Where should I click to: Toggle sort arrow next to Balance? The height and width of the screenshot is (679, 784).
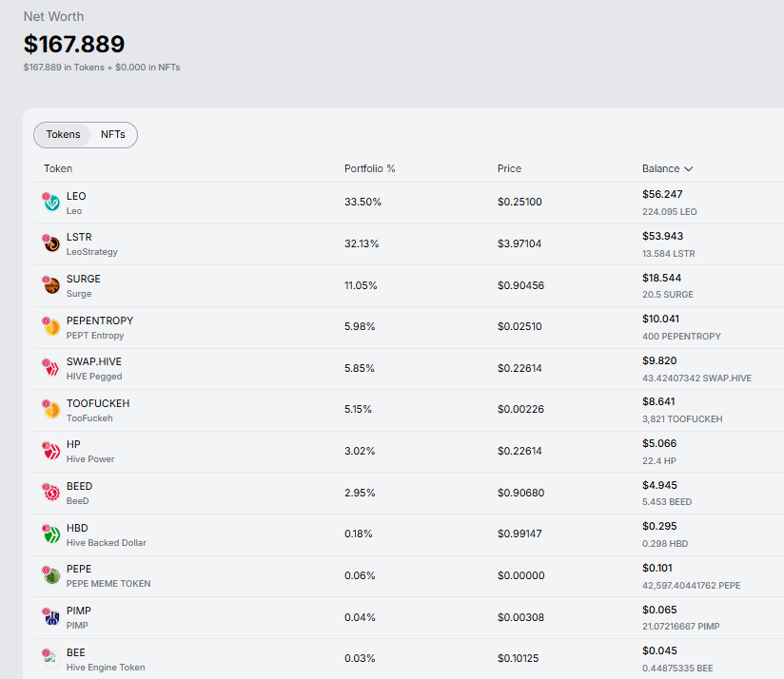(688, 169)
